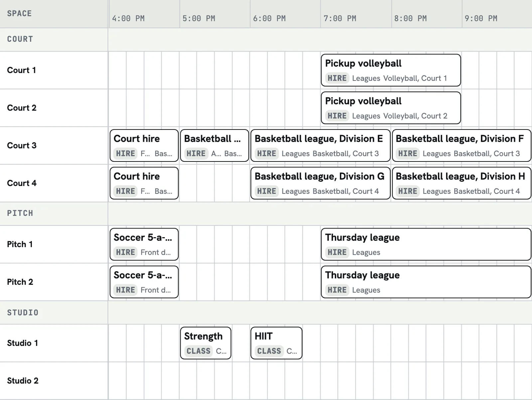The height and width of the screenshot is (400, 532).
Task: Click 'Leagues Volleyball, Court 1' subtitle text
Action: 399,78
